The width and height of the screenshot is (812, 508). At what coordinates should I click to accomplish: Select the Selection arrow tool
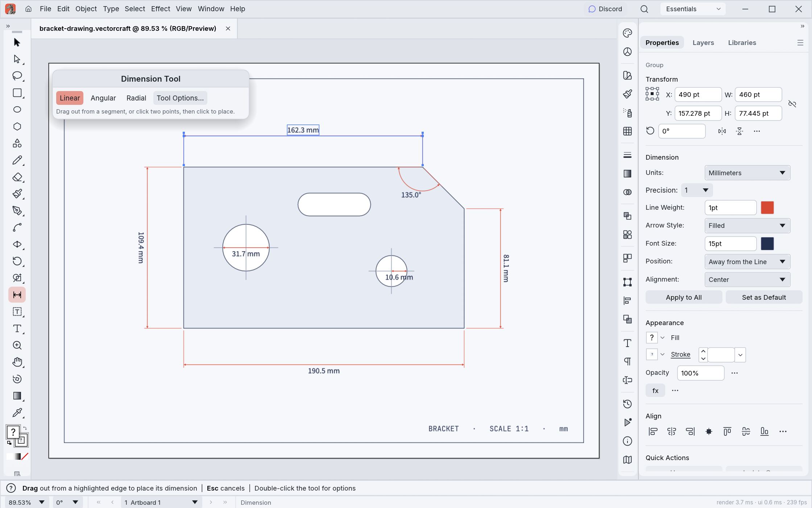click(17, 42)
